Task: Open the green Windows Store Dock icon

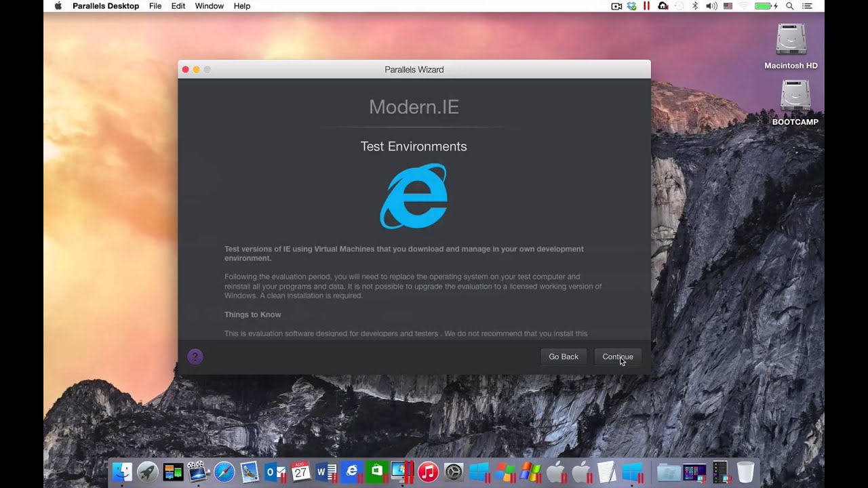Action: pos(377,472)
